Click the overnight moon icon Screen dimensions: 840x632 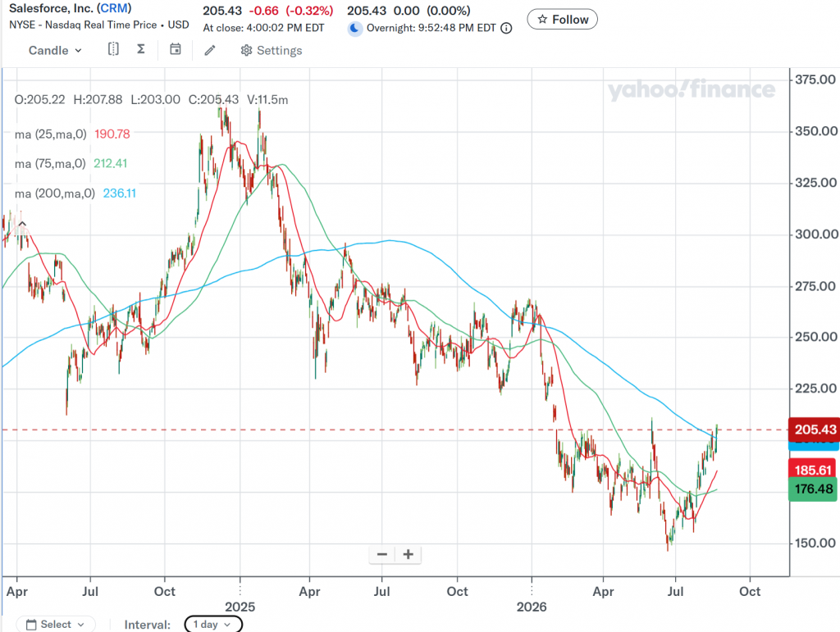(x=354, y=28)
